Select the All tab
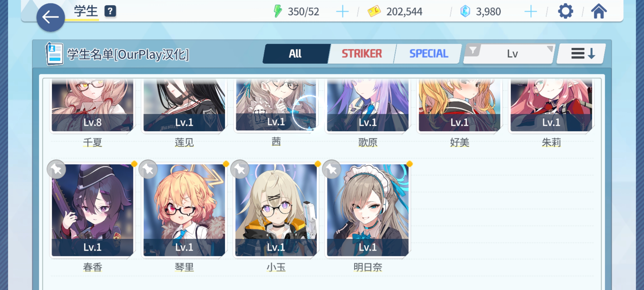The width and height of the screenshot is (644, 290). pyautogui.click(x=295, y=54)
